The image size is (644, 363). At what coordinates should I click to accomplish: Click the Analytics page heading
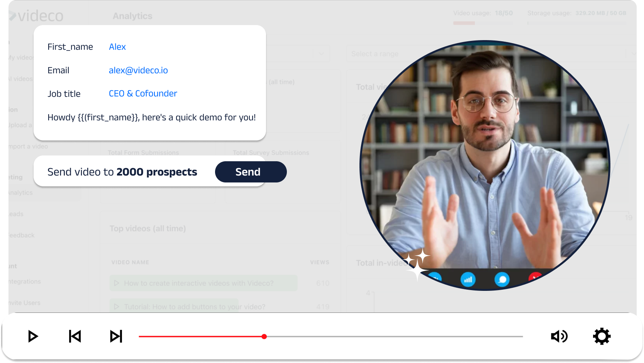coord(132,16)
